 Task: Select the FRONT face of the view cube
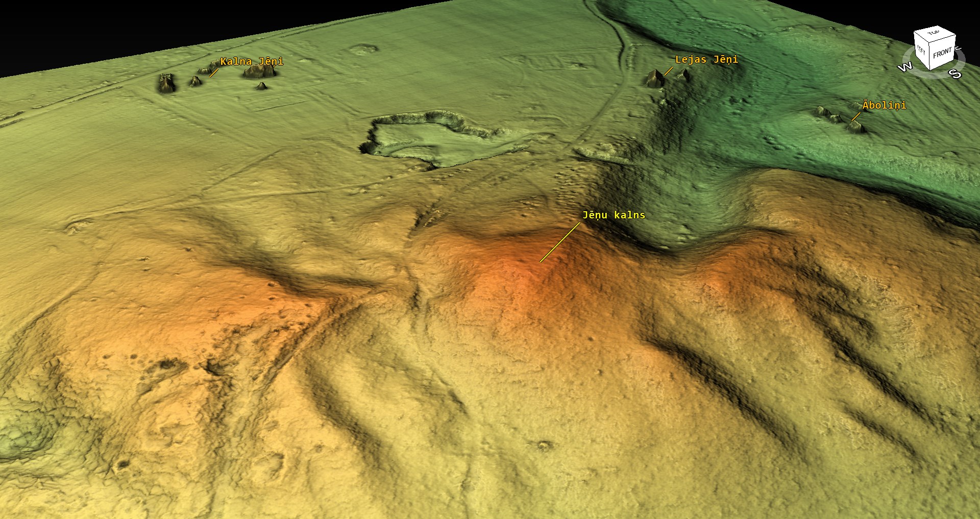coord(942,53)
